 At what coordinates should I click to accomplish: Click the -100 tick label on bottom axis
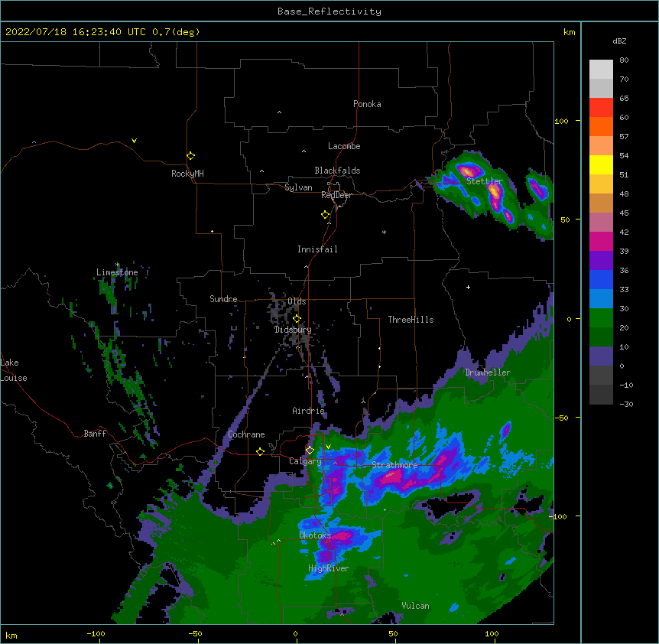(96, 633)
